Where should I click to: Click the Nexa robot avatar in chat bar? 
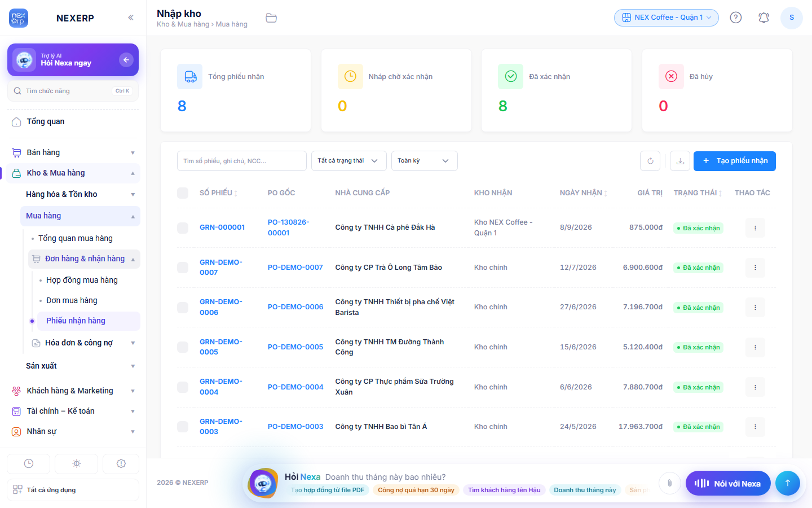(263, 483)
